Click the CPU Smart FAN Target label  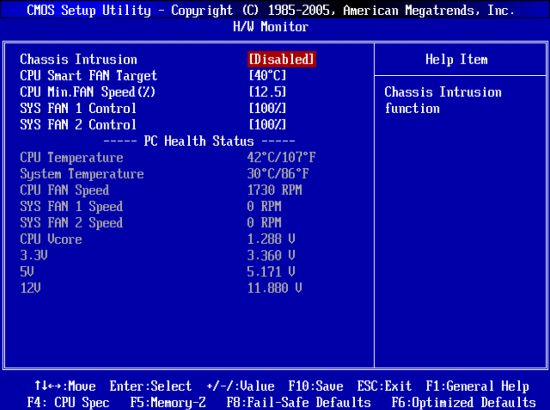pos(88,76)
